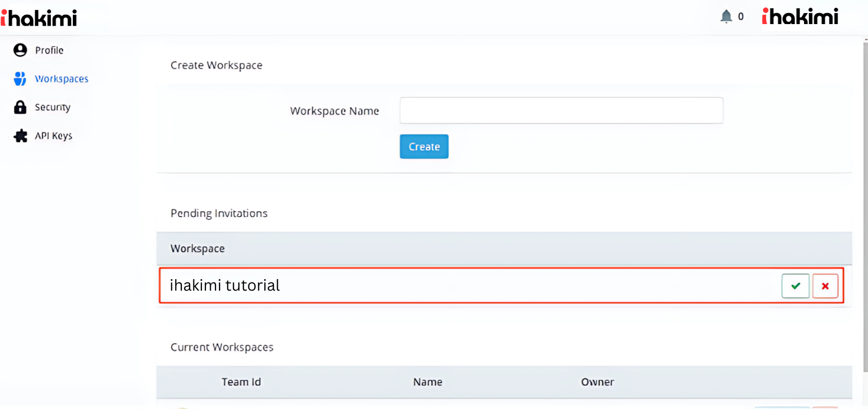This screenshot has height=409, width=868.
Task: Click the ihakimi logo in the top-left corner
Action: click(39, 18)
